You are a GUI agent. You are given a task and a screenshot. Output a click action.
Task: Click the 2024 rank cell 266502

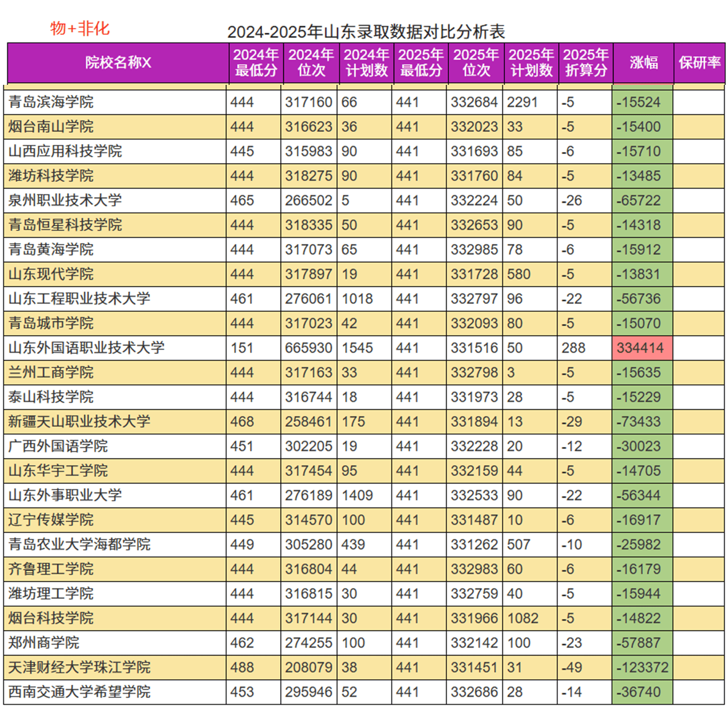click(x=308, y=200)
